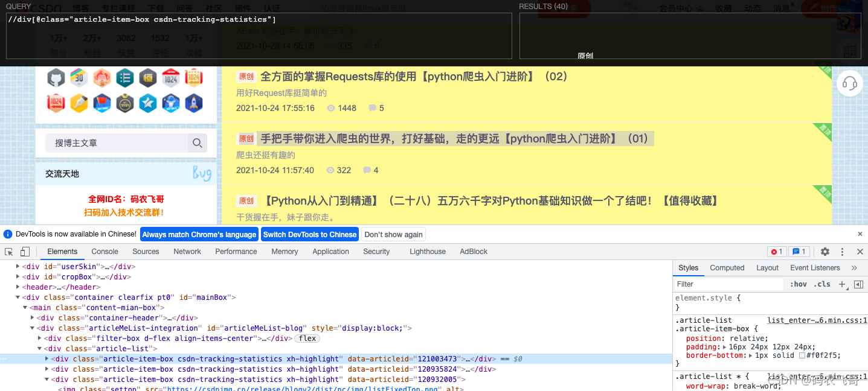
Task: Switch to the Console tab
Action: [104, 252]
